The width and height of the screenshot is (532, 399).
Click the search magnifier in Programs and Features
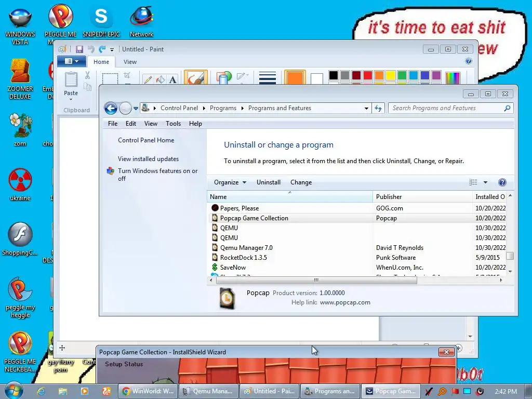pos(507,108)
